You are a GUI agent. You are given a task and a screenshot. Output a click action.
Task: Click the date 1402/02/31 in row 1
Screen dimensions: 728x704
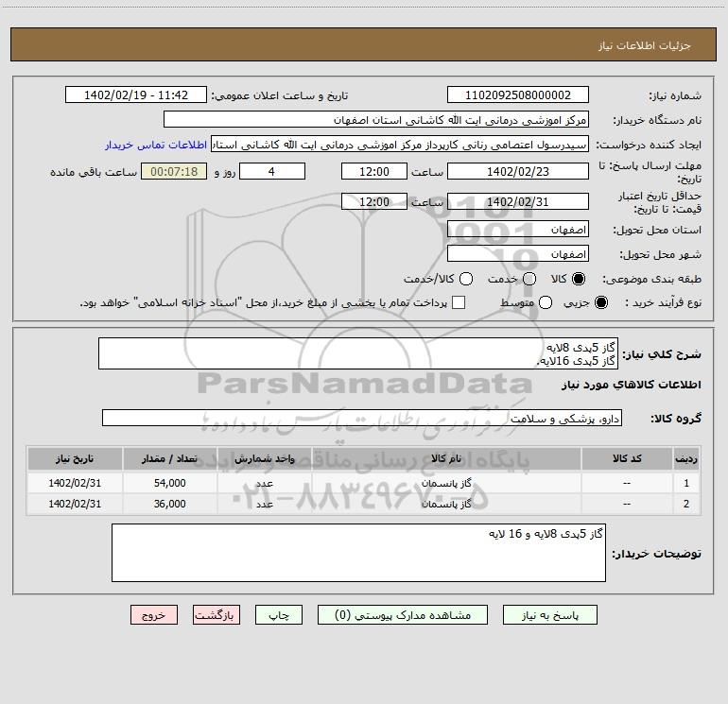point(75,483)
